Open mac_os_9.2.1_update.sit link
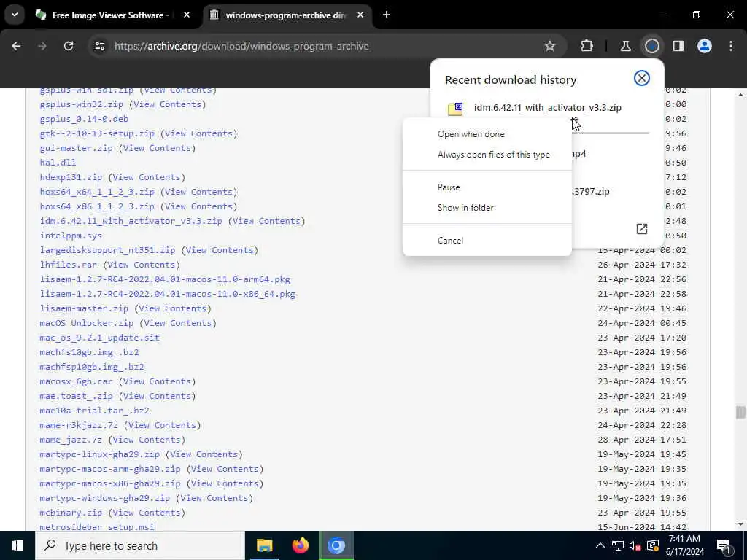The width and height of the screenshot is (747, 560). [x=99, y=338]
